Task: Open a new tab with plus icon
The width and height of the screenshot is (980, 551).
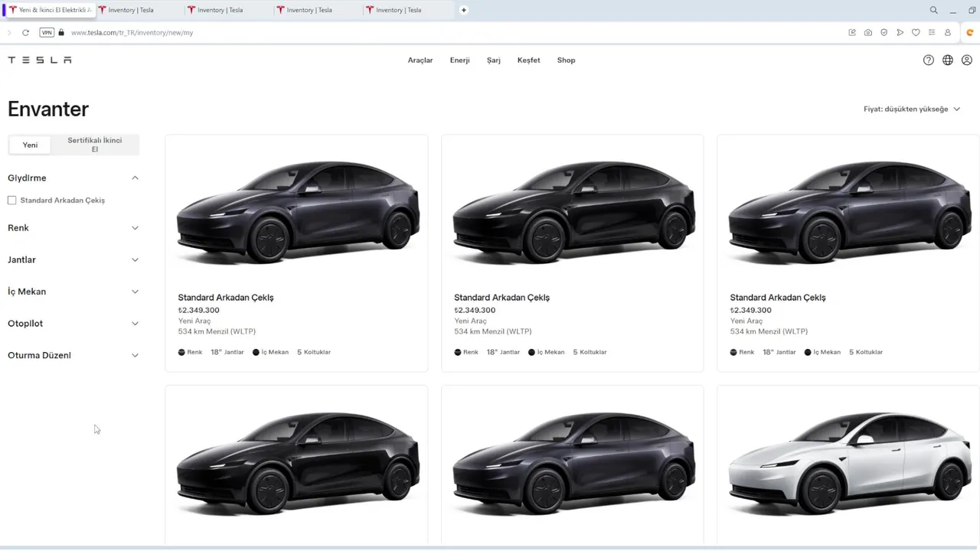Action: pyautogui.click(x=463, y=10)
